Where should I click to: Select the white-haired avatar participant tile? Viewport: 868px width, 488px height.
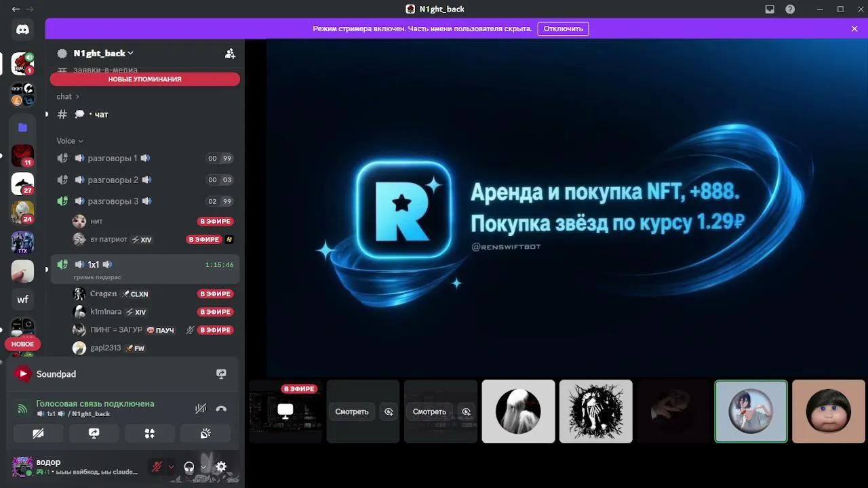(518, 411)
